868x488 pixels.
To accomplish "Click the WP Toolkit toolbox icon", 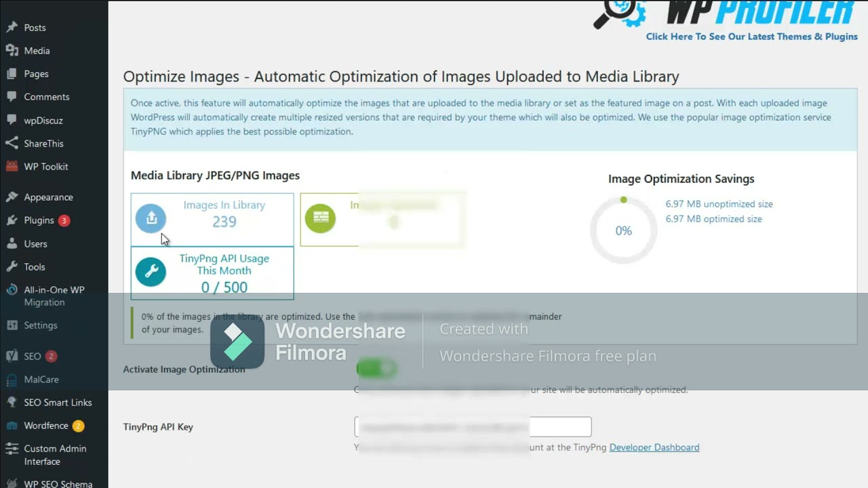I will click(x=12, y=167).
